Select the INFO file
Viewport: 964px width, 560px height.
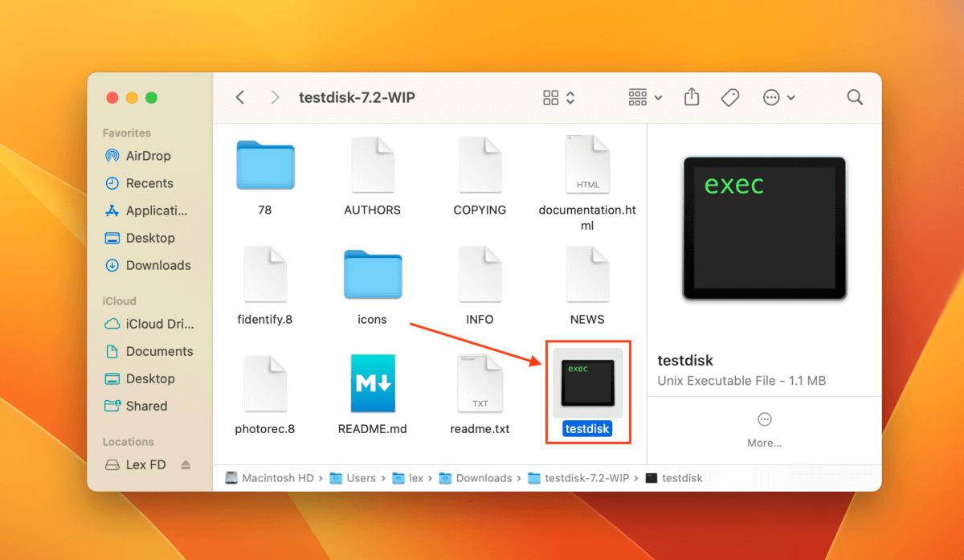pos(480,275)
